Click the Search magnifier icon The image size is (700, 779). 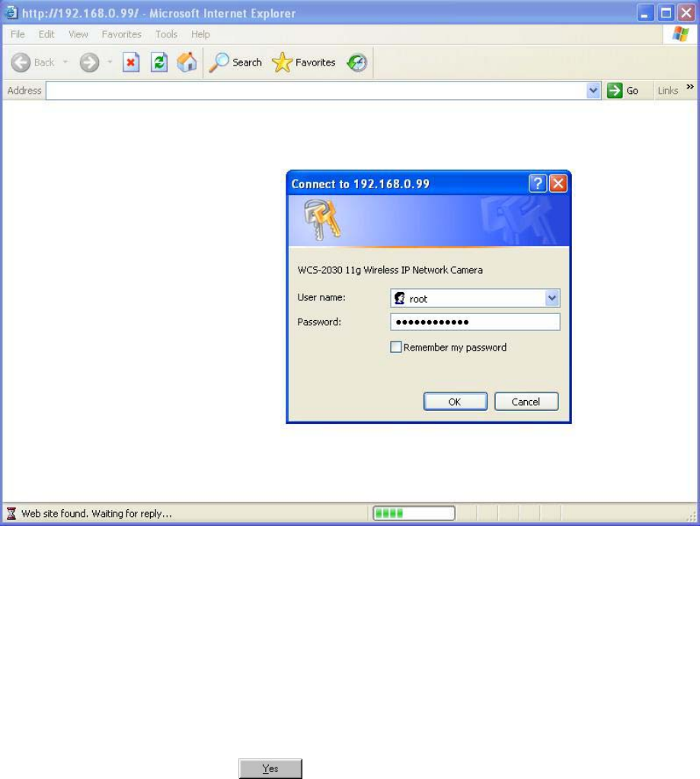[219, 63]
